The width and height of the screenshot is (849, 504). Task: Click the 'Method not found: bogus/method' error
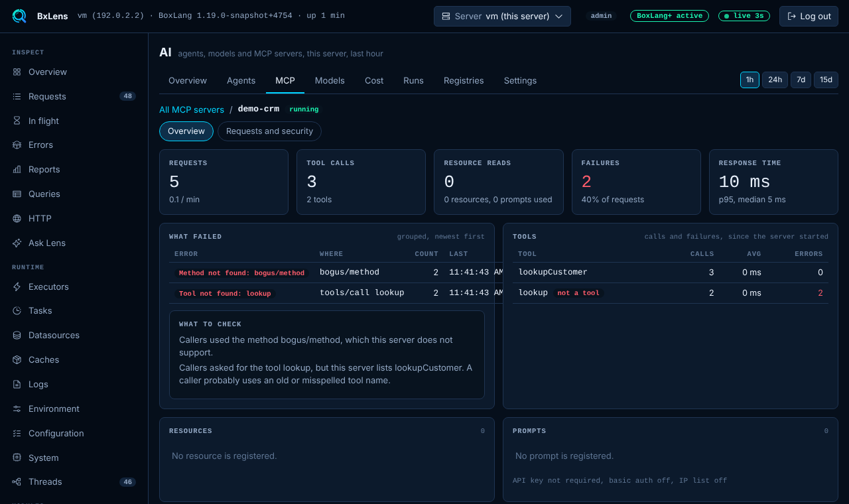pyautogui.click(x=241, y=273)
